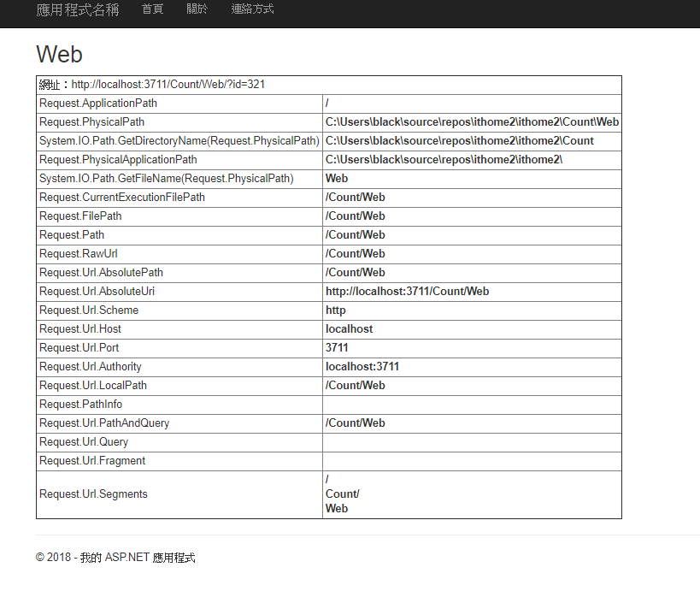
Task: Select the Web value for GetFileName
Action: tap(337, 178)
